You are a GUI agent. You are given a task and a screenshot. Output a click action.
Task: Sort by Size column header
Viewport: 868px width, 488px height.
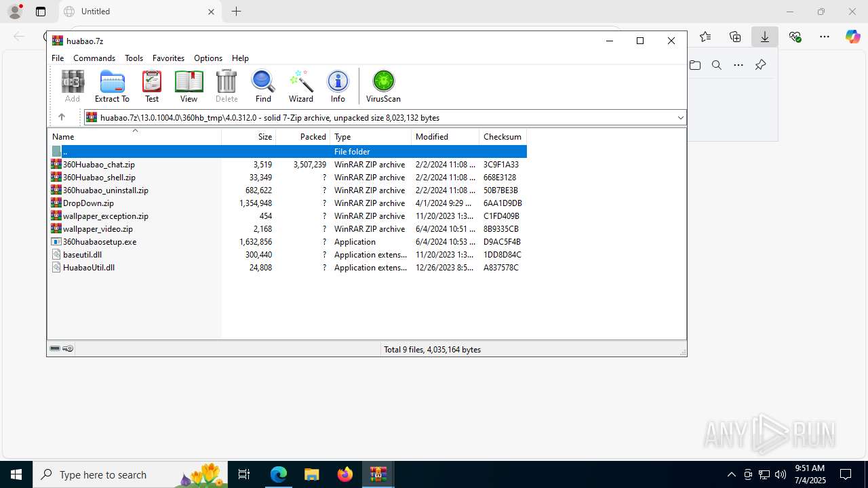[x=248, y=136]
